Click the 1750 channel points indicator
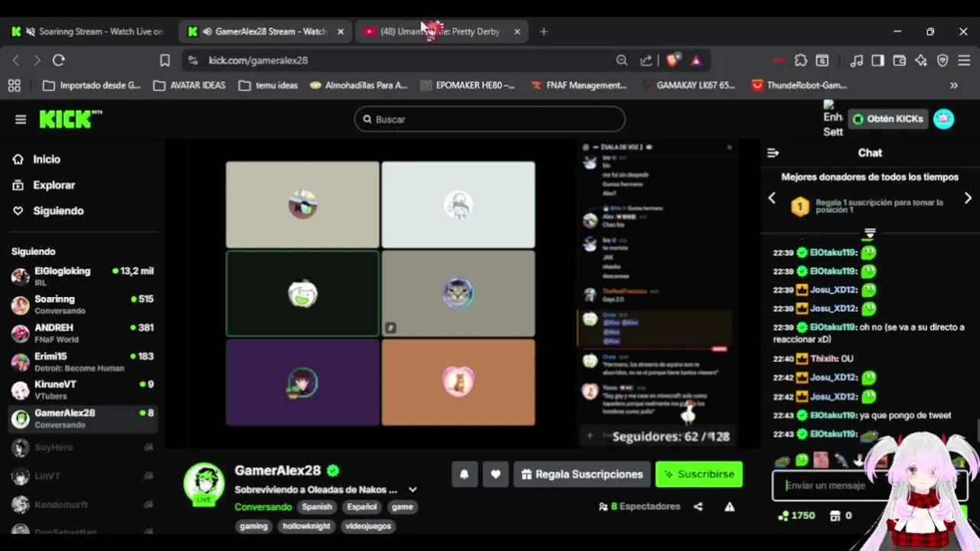980x551 pixels. click(x=796, y=516)
